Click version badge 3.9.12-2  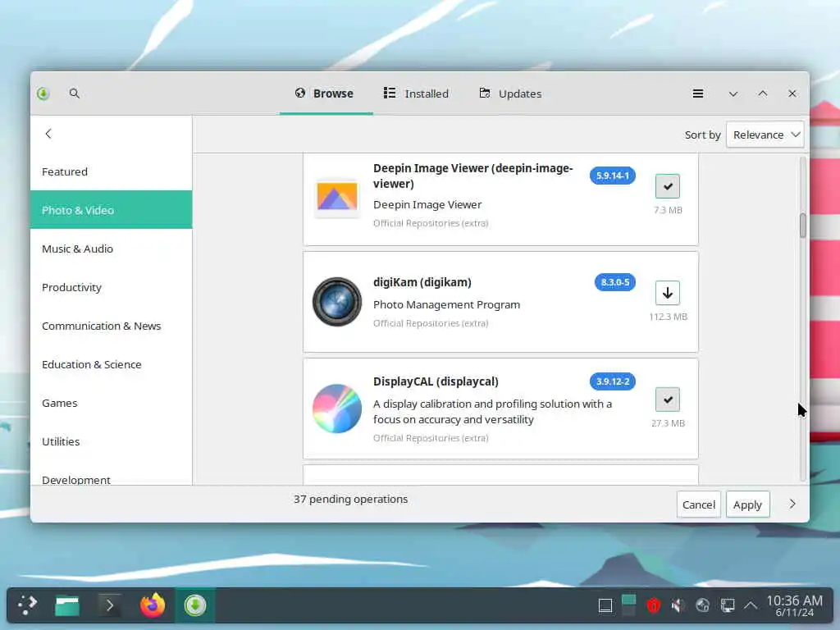(612, 381)
